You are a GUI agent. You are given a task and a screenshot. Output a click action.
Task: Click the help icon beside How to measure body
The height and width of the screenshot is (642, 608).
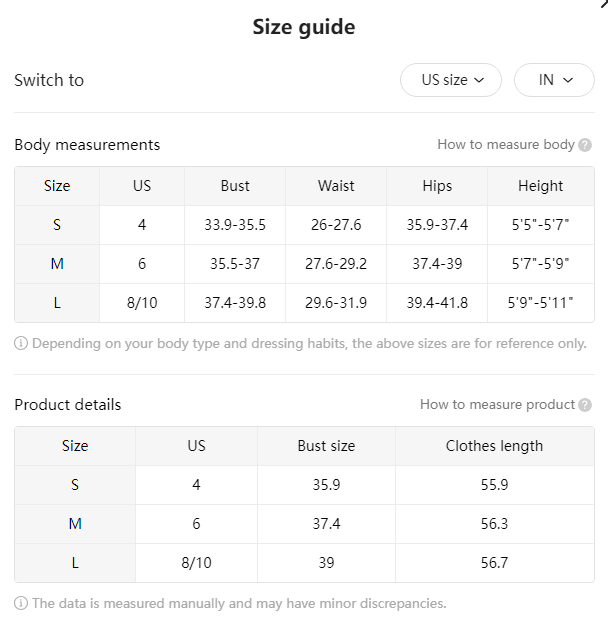[585, 145]
